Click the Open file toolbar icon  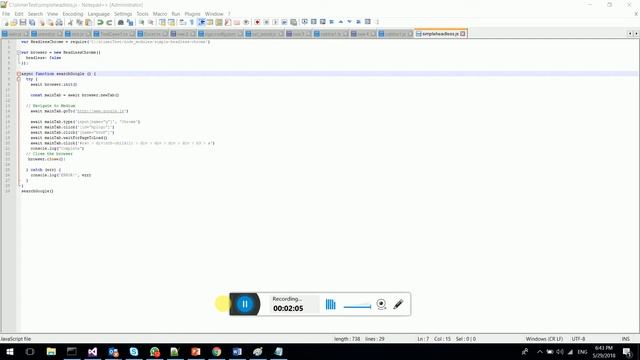tap(14, 22)
